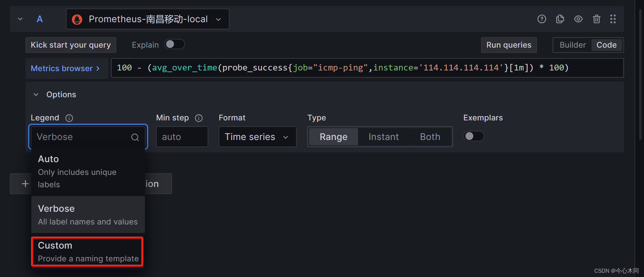Open the Metrics browser
Viewport: 644px width, 277px height.
[65, 69]
